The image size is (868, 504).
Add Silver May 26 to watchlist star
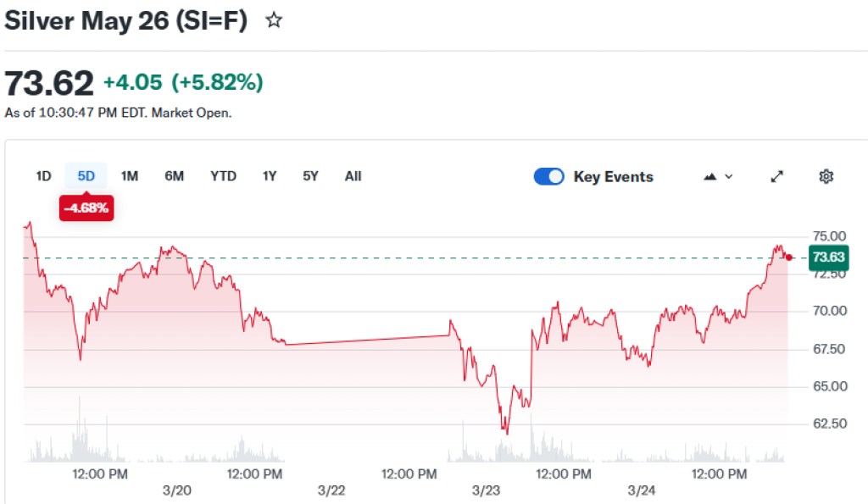274,20
